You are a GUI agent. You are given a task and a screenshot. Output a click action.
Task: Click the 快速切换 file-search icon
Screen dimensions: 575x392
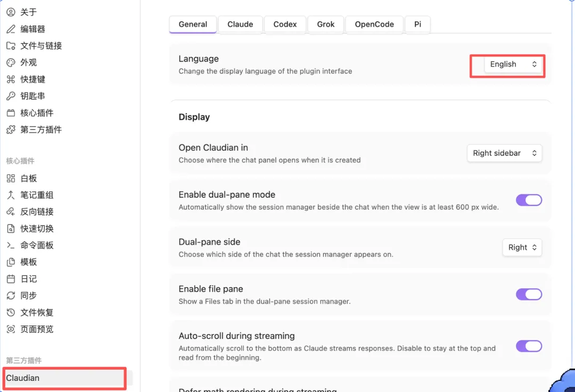[11, 229]
